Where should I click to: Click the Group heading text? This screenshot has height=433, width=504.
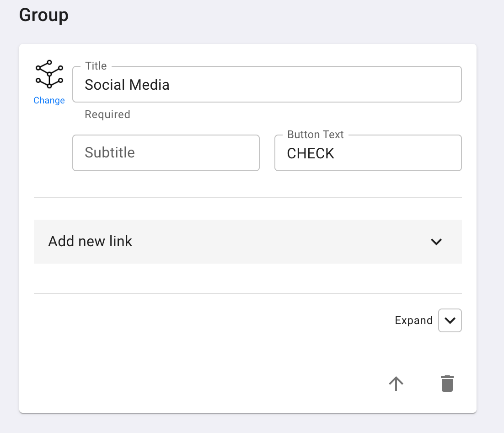tap(44, 15)
